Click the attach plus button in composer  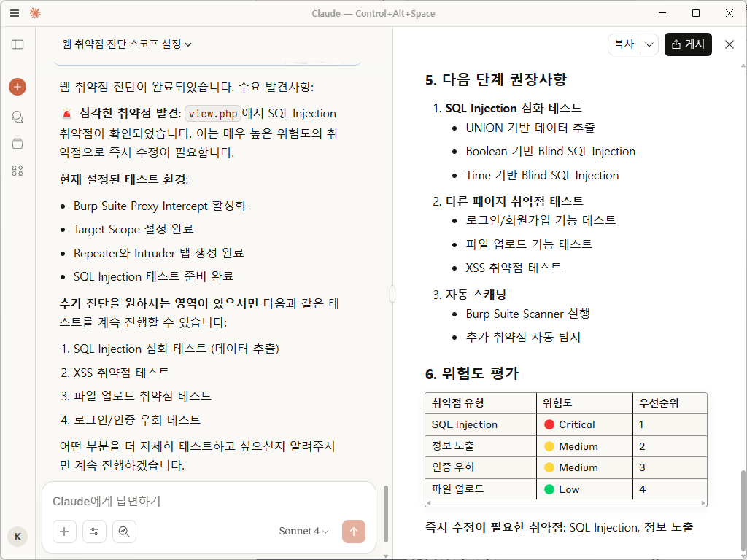click(x=64, y=532)
